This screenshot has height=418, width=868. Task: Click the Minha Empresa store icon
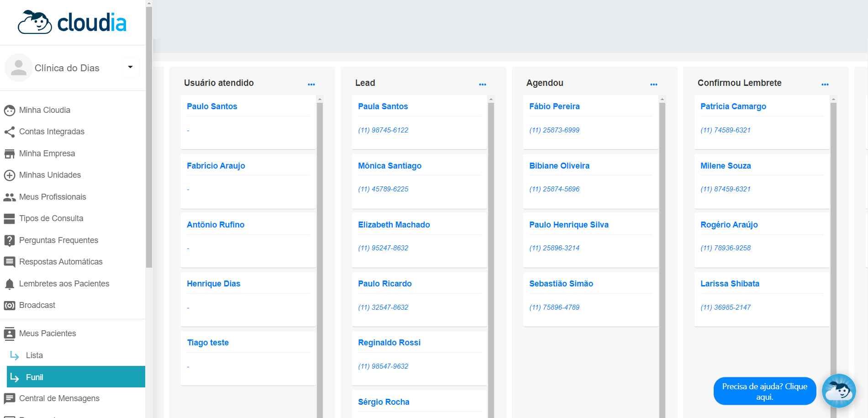10,154
